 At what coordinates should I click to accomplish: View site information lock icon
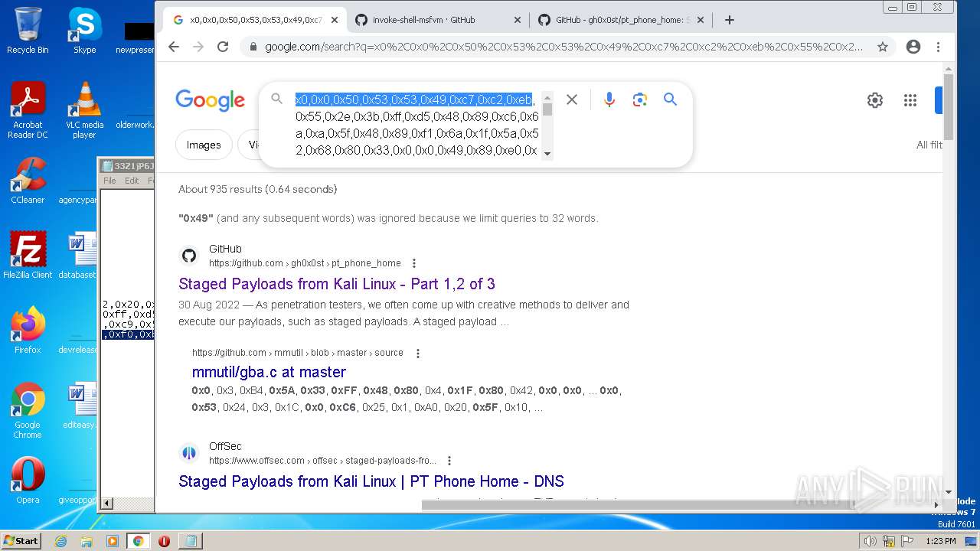coord(253,47)
